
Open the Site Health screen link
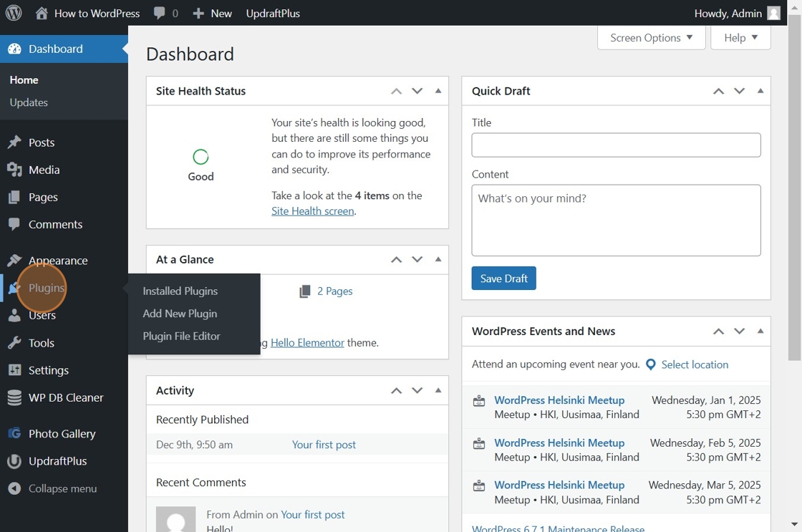pos(312,211)
